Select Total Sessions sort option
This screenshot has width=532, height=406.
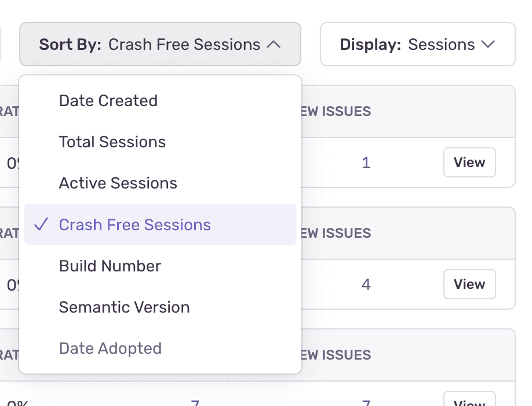pos(112,142)
